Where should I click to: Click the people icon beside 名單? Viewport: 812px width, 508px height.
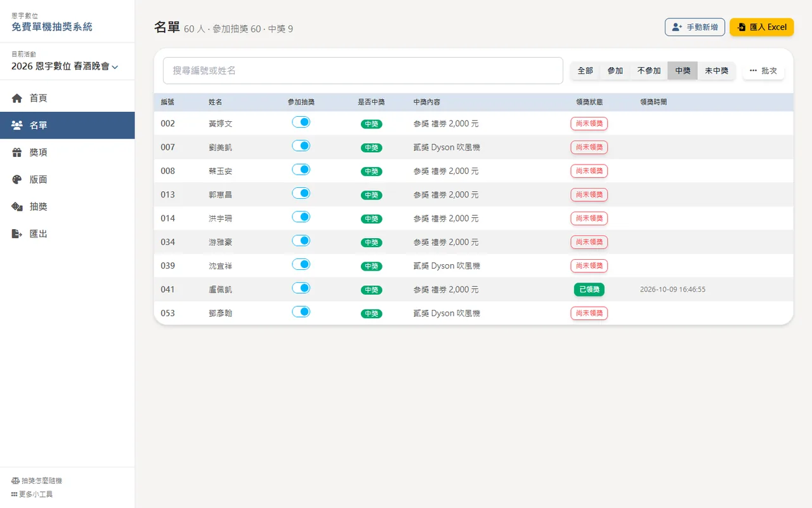coord(17,126)
